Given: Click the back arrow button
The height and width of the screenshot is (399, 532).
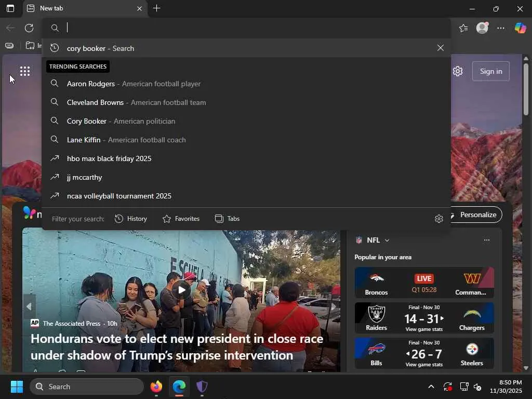Looking at the screenshot, I should click(10, 28).
